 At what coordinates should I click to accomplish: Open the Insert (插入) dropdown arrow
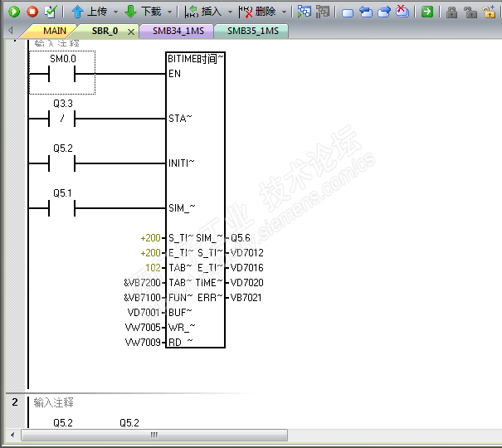230,12
